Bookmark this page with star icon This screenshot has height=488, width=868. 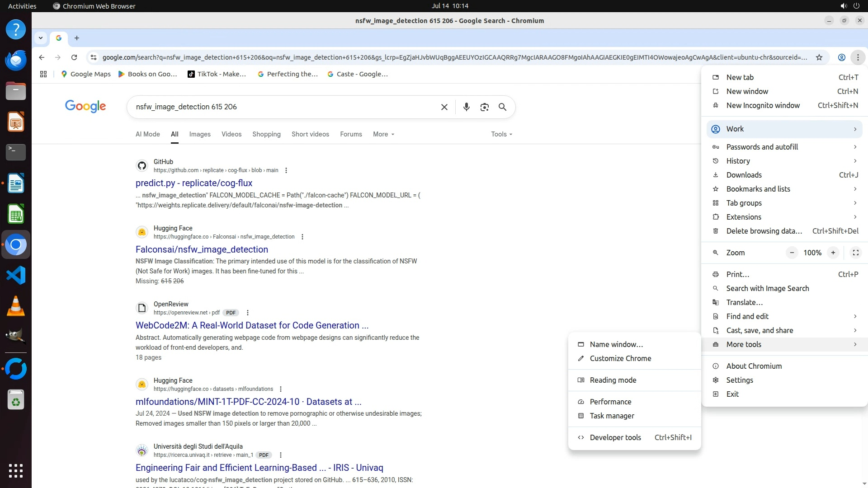click(x=819, y=57)
